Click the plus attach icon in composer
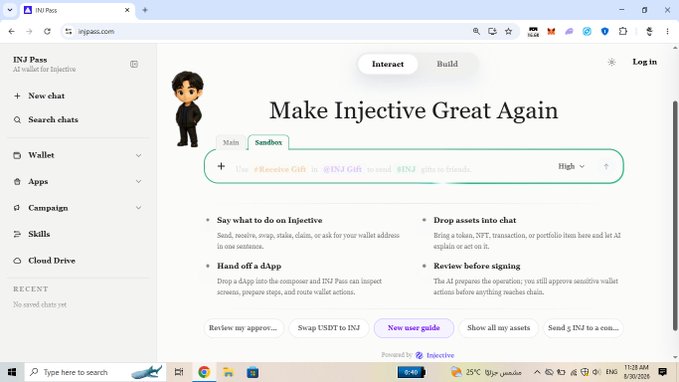The width and height of the screenshot is (679, 382). (x=221, y=166)
